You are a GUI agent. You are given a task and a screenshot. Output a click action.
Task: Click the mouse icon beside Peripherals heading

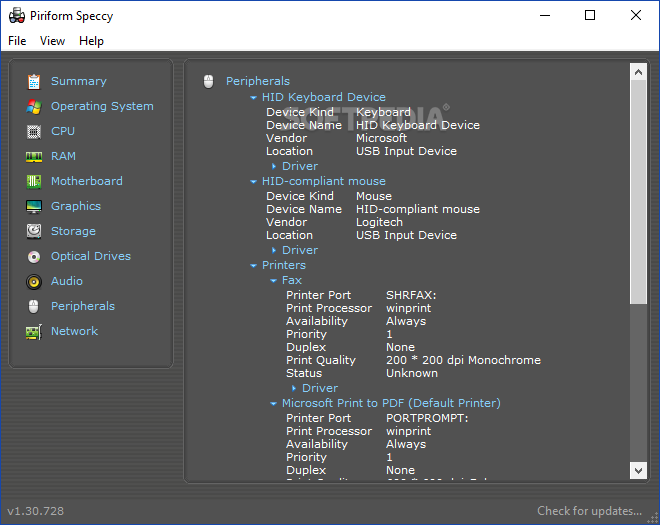208,81
